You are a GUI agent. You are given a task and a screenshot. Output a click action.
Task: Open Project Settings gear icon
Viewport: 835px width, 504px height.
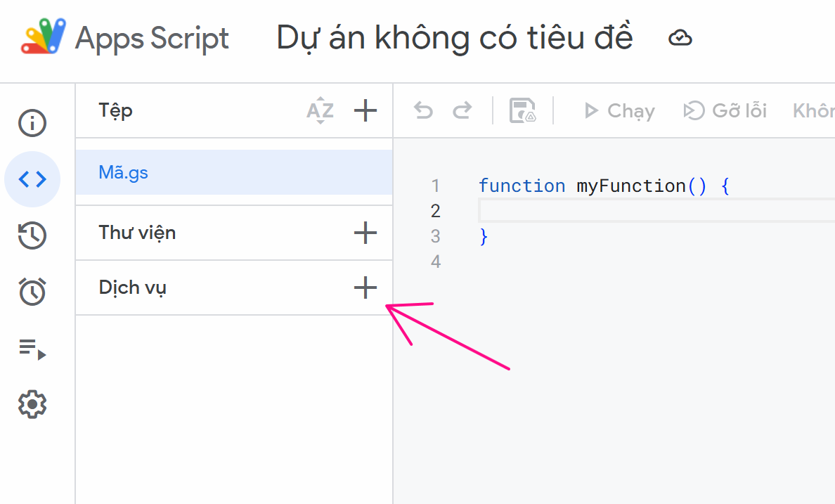click(32, 405)
